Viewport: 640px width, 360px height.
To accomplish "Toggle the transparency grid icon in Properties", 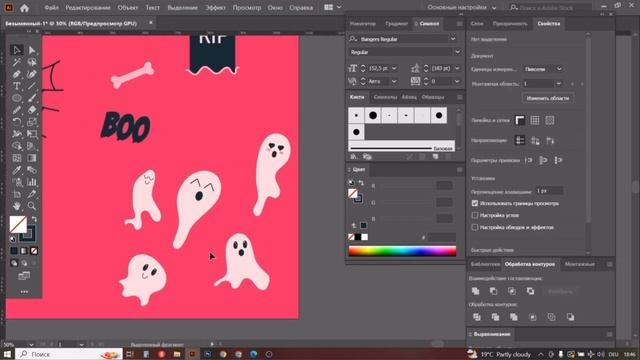I will point(550,120).
